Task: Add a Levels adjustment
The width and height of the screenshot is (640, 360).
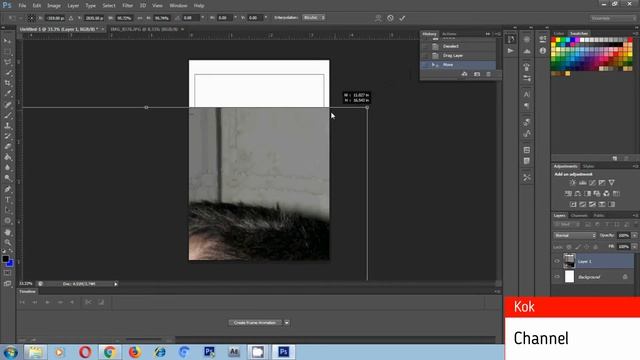Action: tap(582, 183)
